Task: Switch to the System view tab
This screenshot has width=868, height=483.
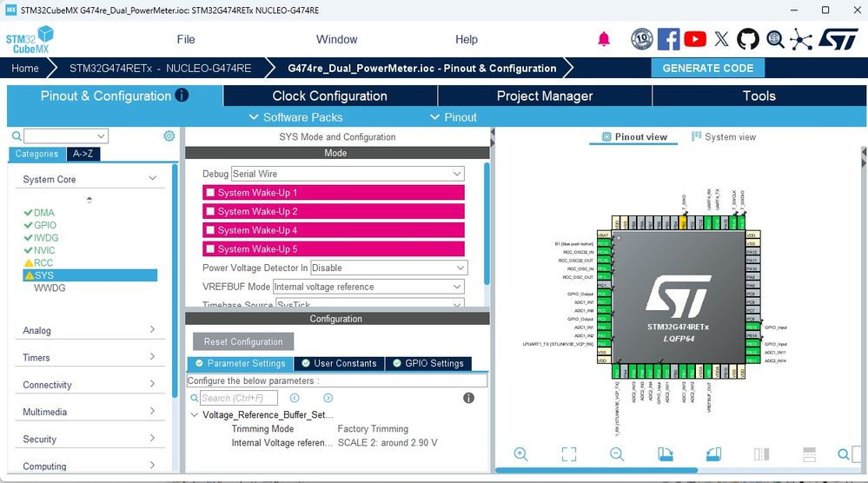Action: [x=724, y=136]
